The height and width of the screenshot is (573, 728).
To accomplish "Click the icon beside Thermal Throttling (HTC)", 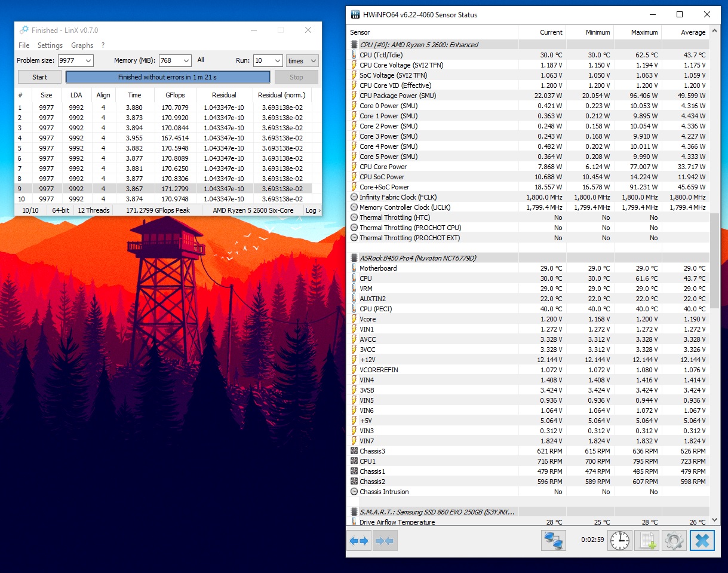I will pyautogui.click(x=354, y=217).
